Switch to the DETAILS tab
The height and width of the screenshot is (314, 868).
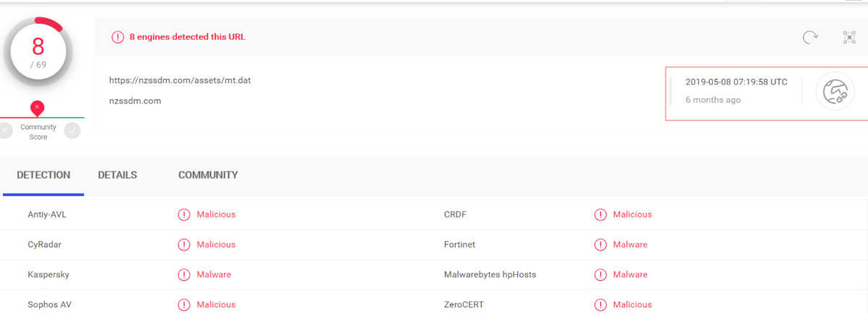pyautogui.click(x=117, y=175)
